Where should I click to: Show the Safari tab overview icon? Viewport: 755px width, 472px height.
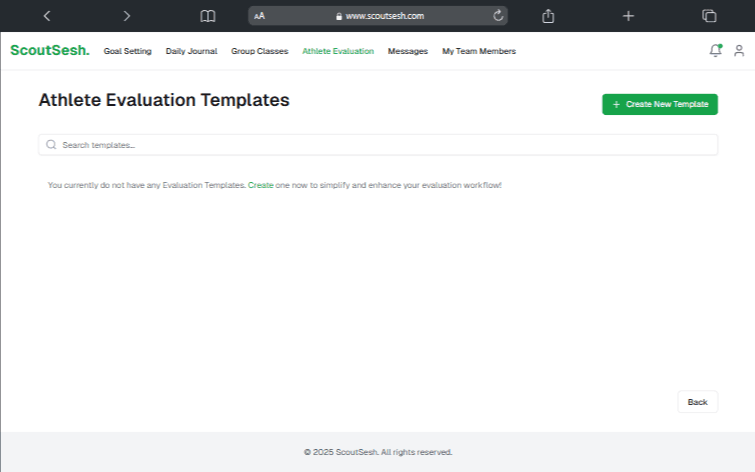(709, 16)
